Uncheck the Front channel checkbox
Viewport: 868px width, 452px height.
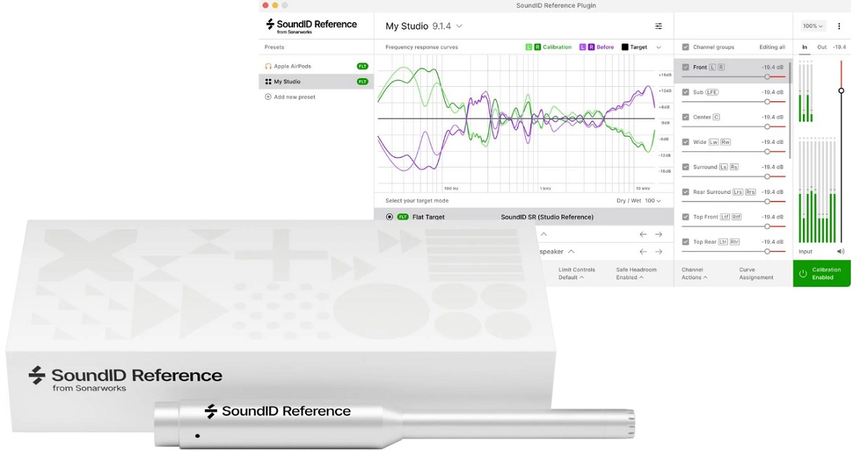686,67
